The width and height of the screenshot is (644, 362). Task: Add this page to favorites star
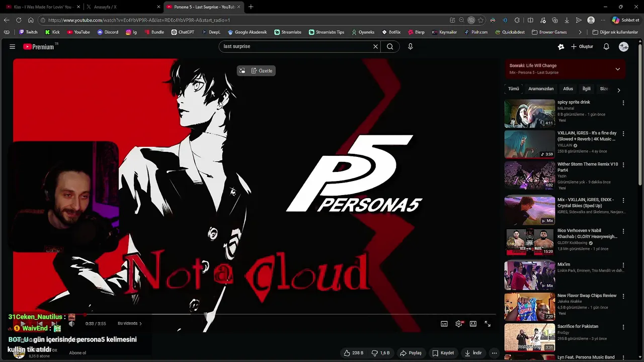click(x=480, y=20)
